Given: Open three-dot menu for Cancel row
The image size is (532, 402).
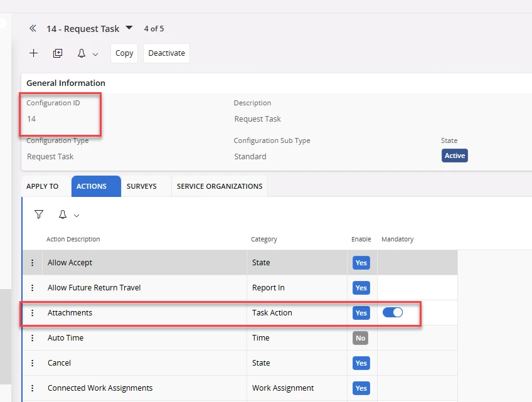Looking at the screenshot, I should tap(33, 363).
